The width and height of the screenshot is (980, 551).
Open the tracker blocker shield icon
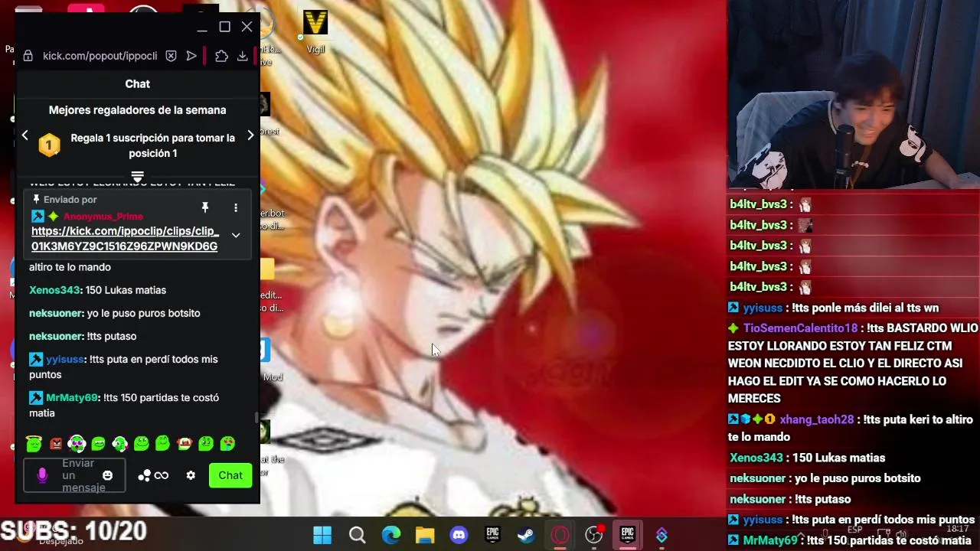(x=171, y=56)
